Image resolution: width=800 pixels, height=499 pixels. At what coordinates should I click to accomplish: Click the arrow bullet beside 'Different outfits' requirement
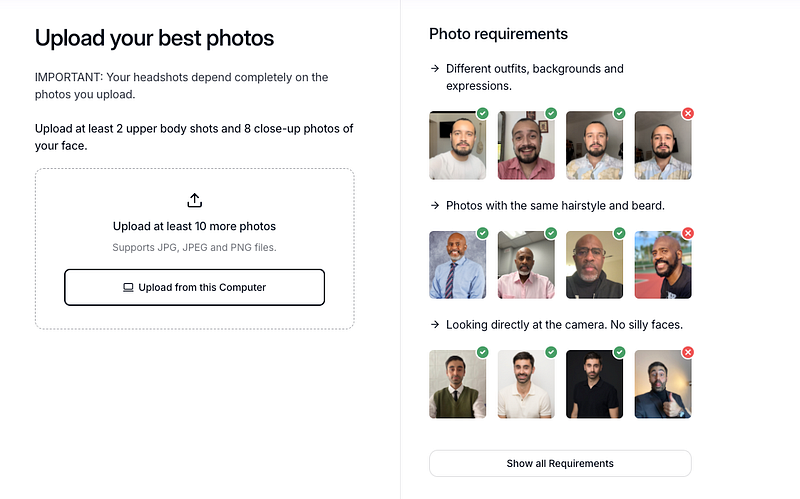click(x=435, y=68)
